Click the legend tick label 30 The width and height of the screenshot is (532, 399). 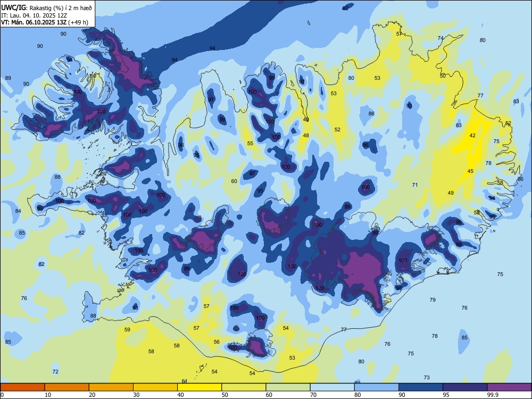click(136, 395)
